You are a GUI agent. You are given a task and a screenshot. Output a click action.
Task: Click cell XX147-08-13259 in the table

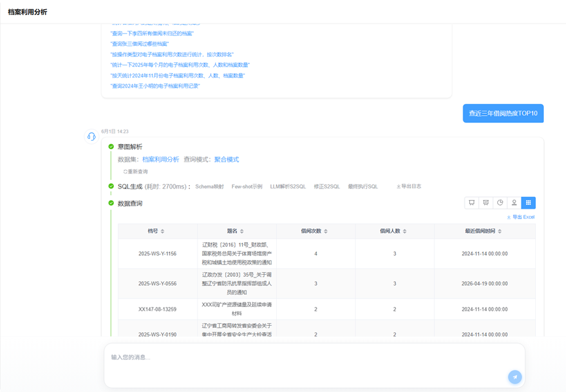coord(158,310)
